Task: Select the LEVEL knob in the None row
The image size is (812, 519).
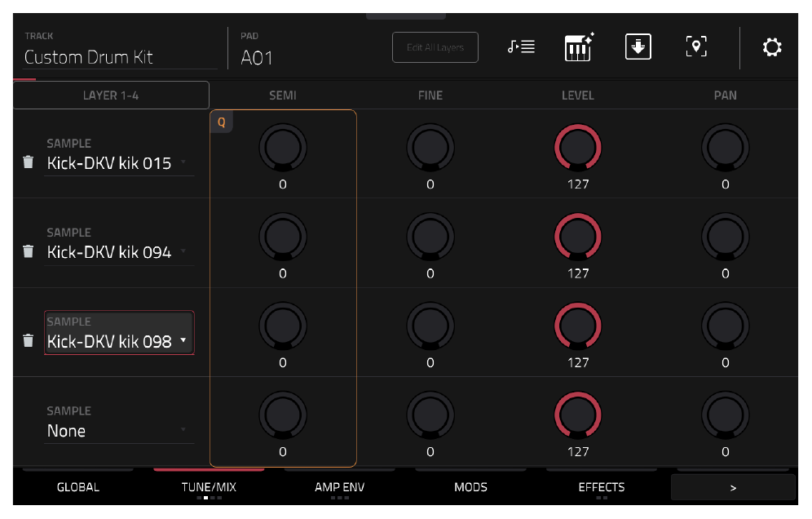Action: point(578,415)
